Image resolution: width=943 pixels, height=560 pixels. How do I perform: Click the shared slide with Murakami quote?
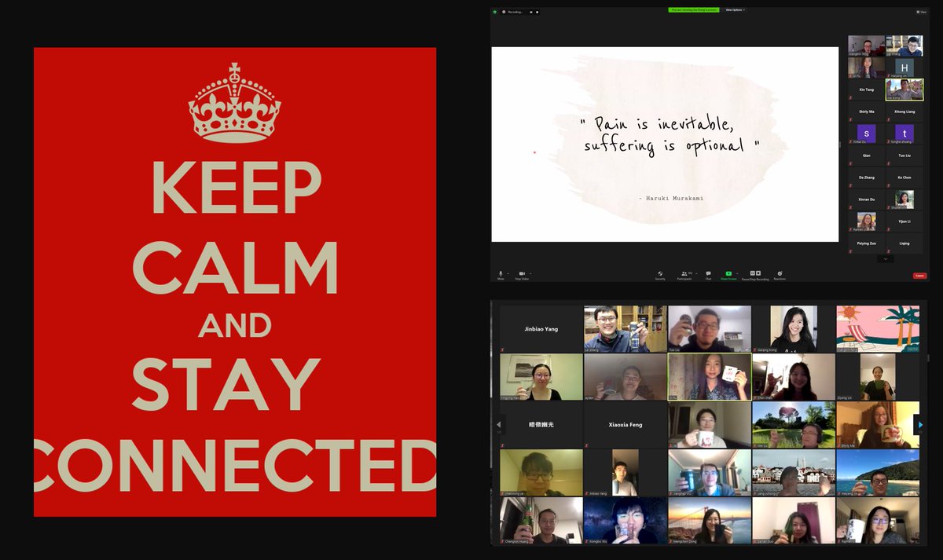pyautogui.click(x=665, y=145)
